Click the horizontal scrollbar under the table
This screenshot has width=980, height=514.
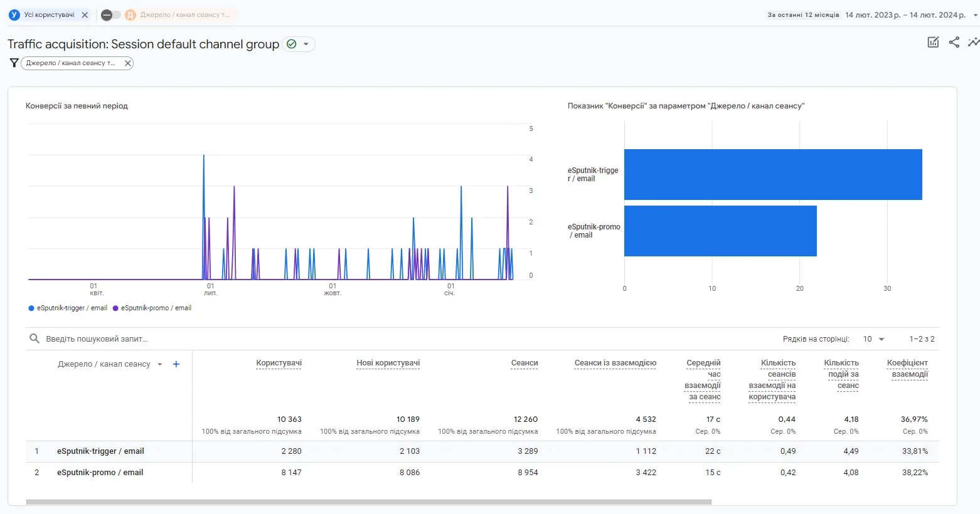[369, 502]
